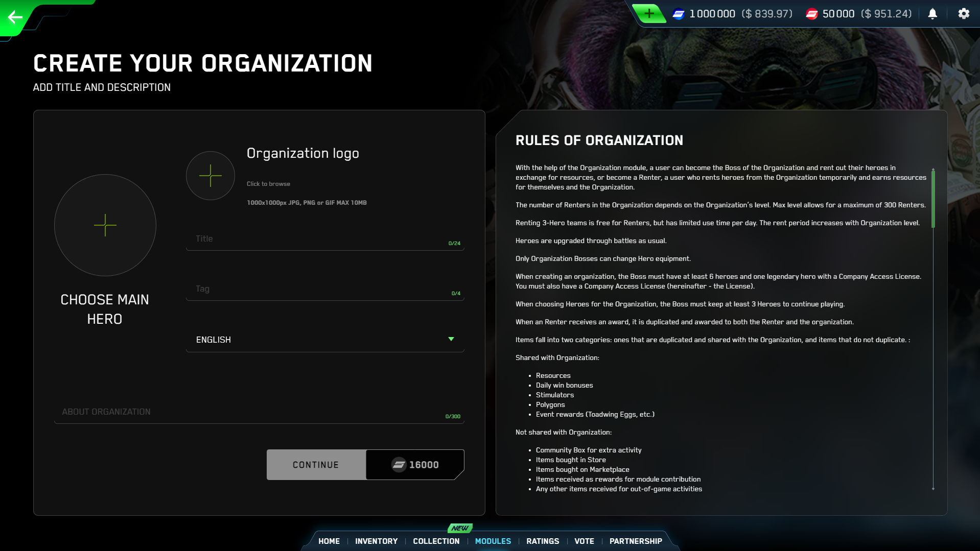This screenshot has height=551, width=980.
Task: Open the PARTNERSHIP tab
Action: (x=635, y=541)
